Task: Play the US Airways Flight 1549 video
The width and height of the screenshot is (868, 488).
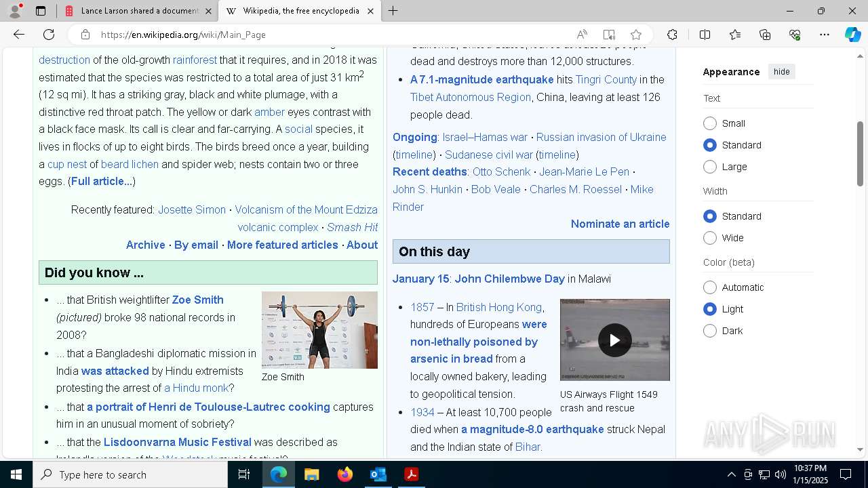Action: click(x=614, y=340)
